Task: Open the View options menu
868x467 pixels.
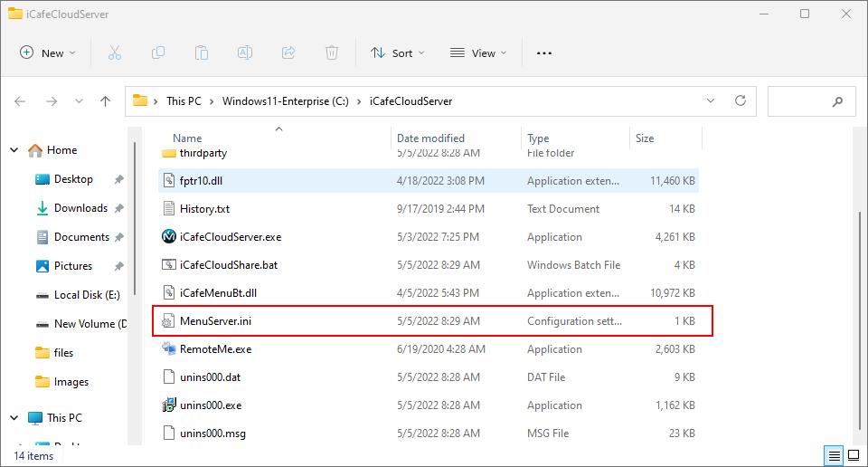Action: pos(478,53)
